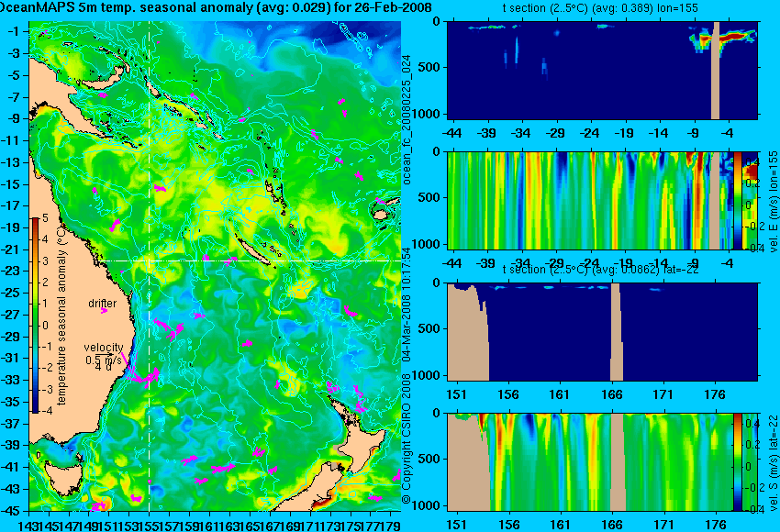
Task: Click the '© Copyright CSIRO 2008' vertical text
Action: click(x=407, y=439)
